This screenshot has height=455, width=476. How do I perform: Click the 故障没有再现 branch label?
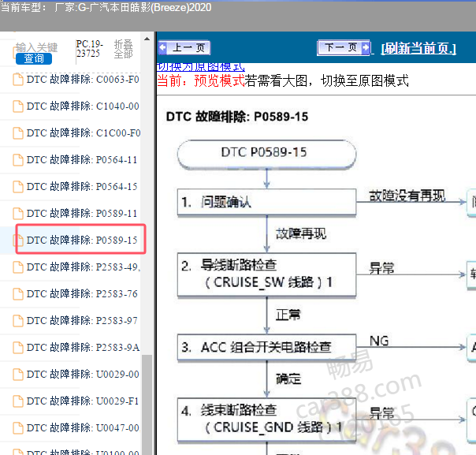coord(407,196)
